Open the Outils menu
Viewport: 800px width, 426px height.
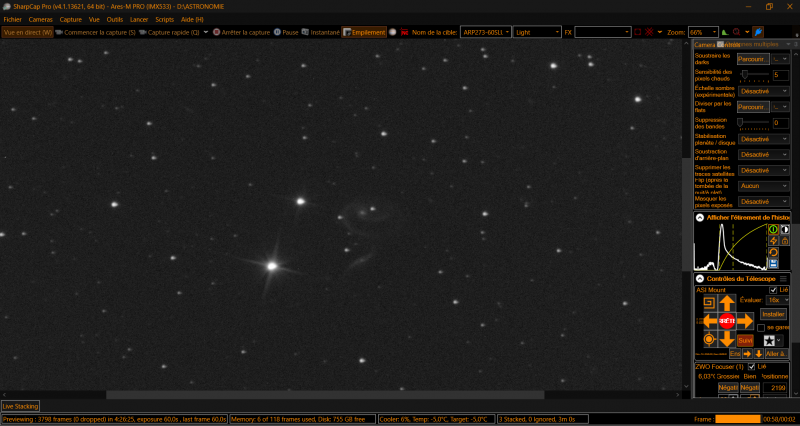click(115, 19)
